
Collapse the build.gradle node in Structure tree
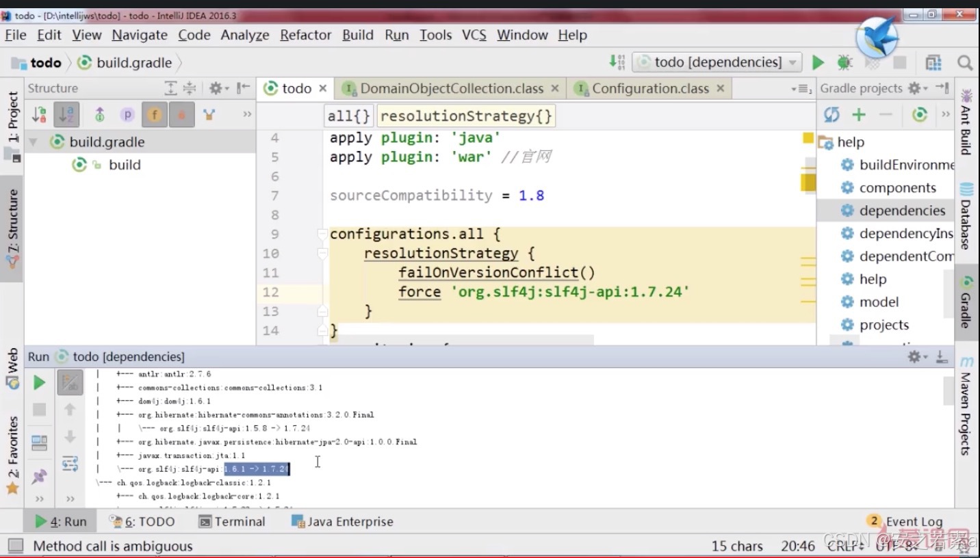(33, 142)
